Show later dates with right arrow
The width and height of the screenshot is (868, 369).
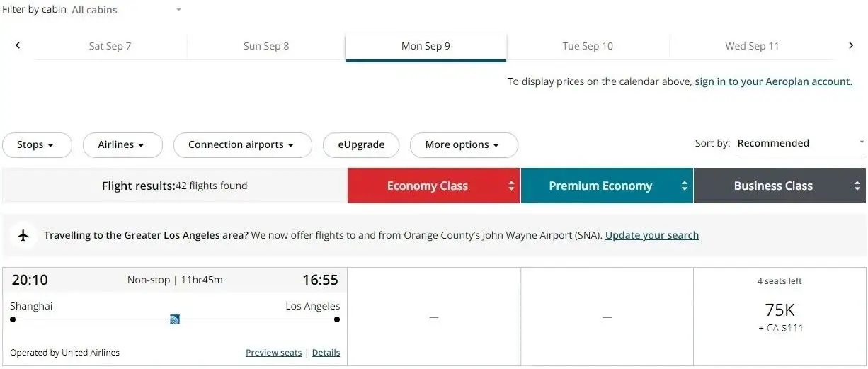851,45
